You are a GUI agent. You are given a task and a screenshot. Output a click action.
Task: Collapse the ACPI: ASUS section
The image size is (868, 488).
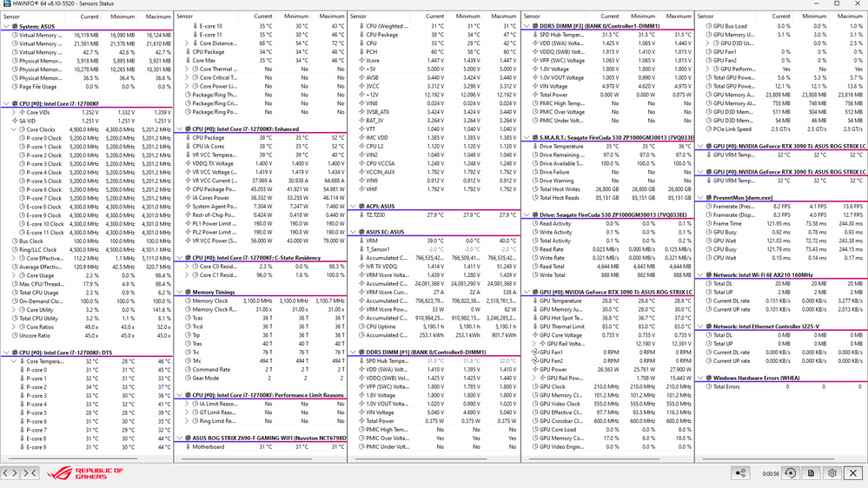tap(353, 207)
